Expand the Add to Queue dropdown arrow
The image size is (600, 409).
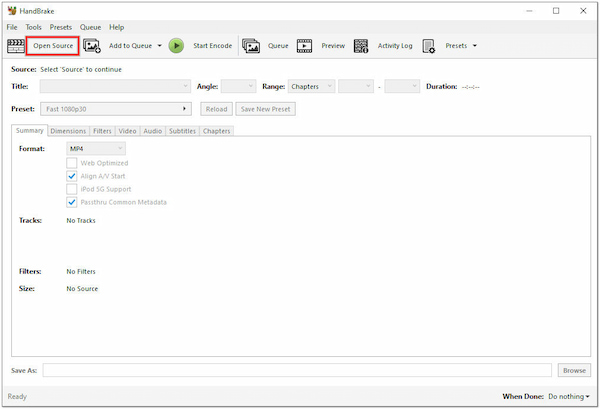160,46
